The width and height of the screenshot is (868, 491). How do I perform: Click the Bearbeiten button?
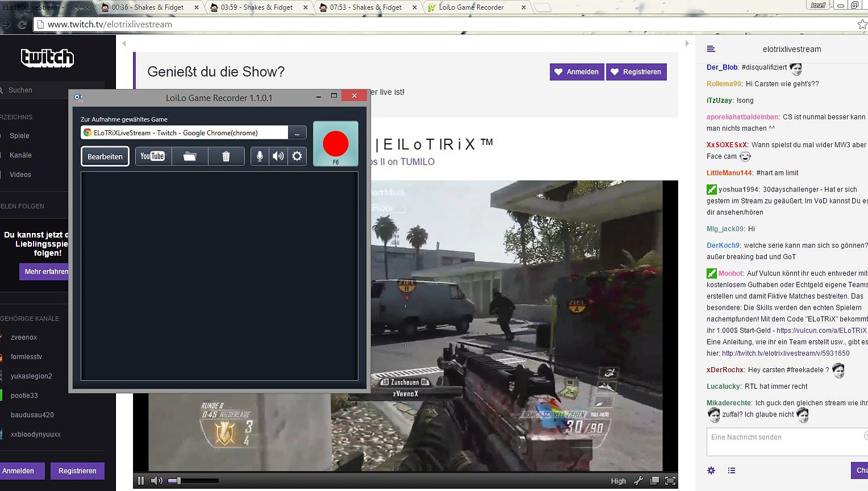(x=105, y=156)
